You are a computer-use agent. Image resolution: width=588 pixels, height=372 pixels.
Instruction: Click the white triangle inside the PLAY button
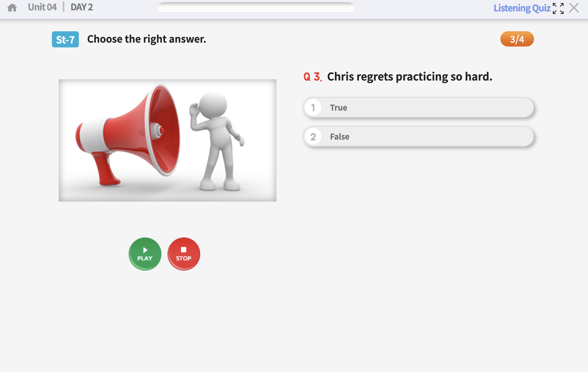coord(145,250)
